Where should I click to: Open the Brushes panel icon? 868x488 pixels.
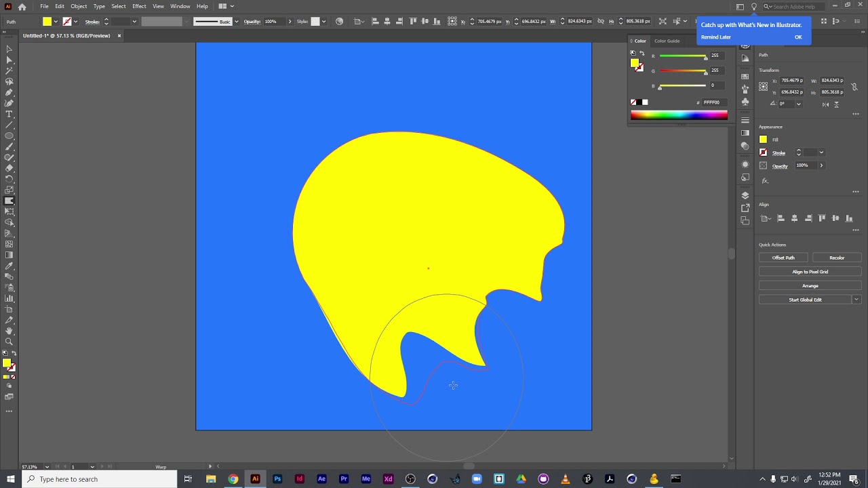(x=745, y=89)
